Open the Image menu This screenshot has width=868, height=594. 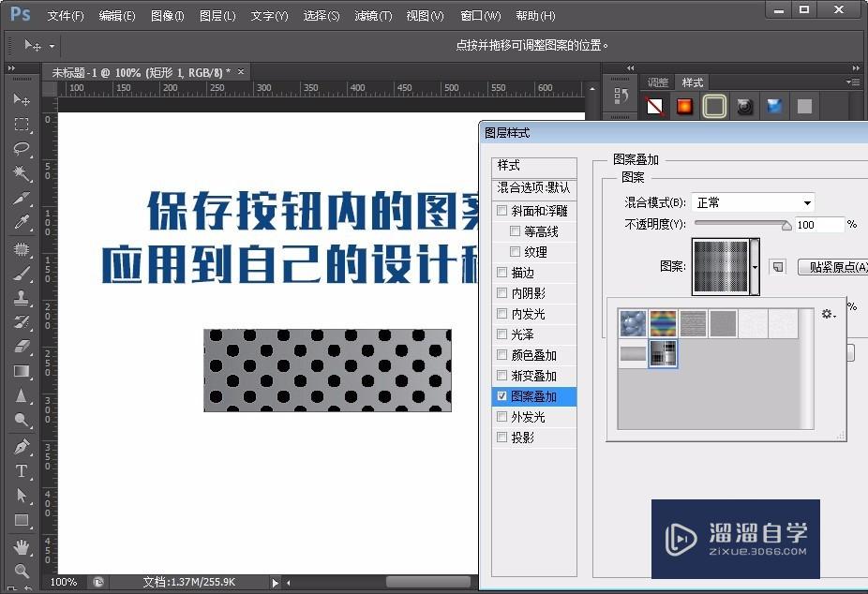pyautogui.click(x=167, y=16)
